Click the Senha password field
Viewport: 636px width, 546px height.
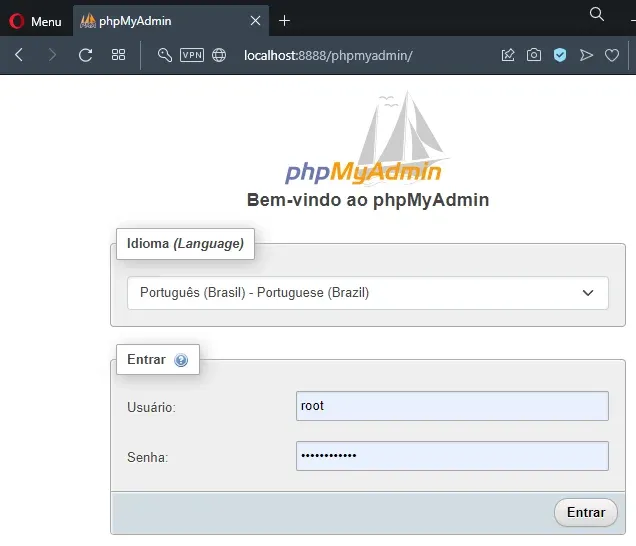tap(452, 456)
